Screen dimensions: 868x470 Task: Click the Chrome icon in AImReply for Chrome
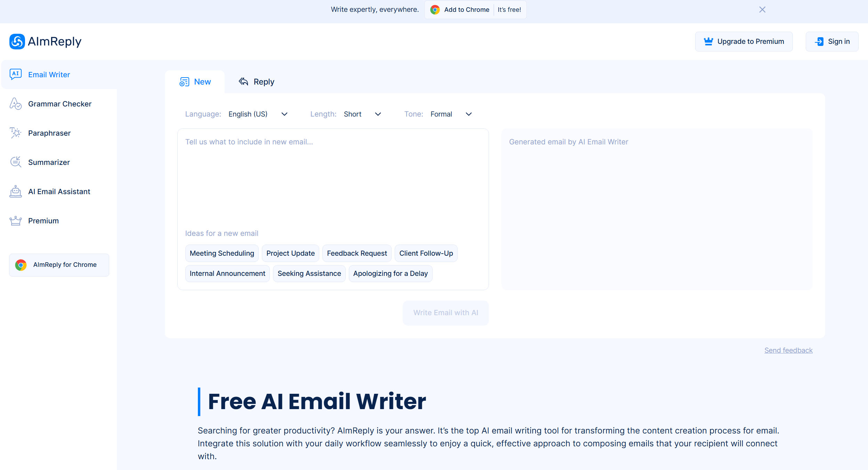(x=21, y=265)
